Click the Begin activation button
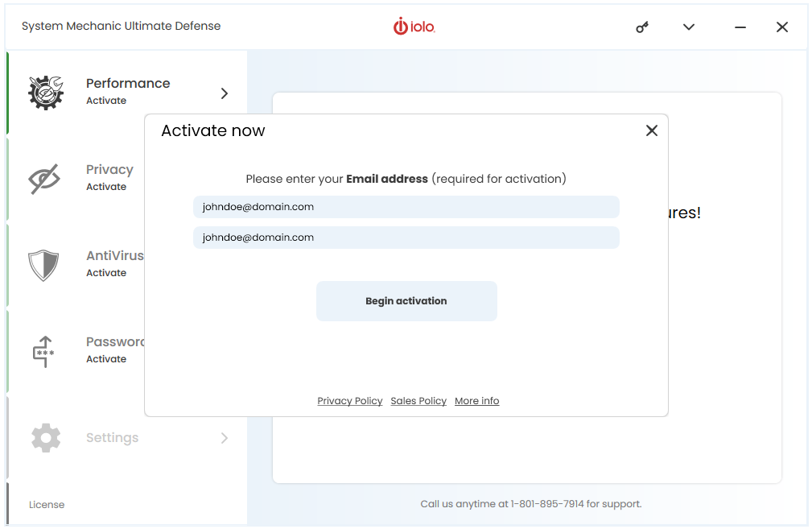The width and height of the screenshot is (812, 529). click(406, 301)
